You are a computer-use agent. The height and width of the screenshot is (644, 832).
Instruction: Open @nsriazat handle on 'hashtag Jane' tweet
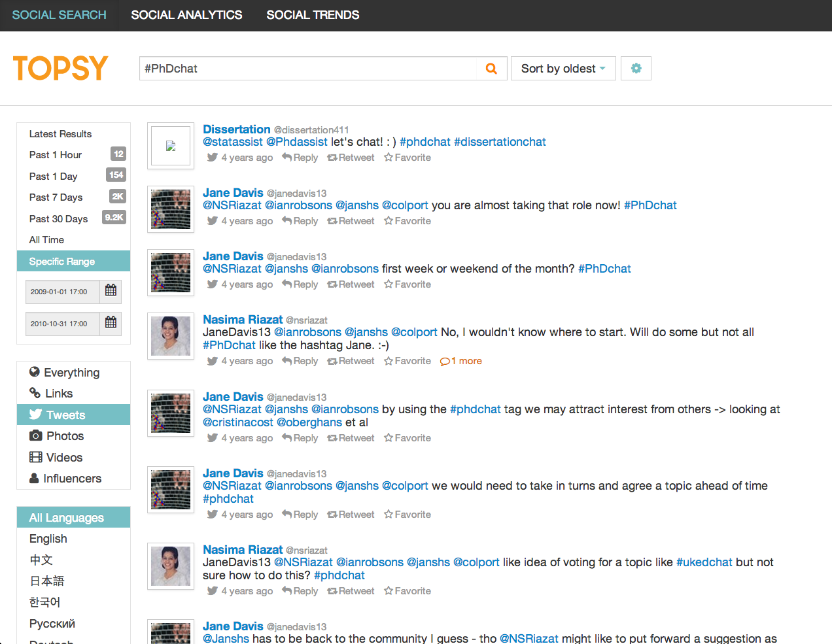coord(307,320)
